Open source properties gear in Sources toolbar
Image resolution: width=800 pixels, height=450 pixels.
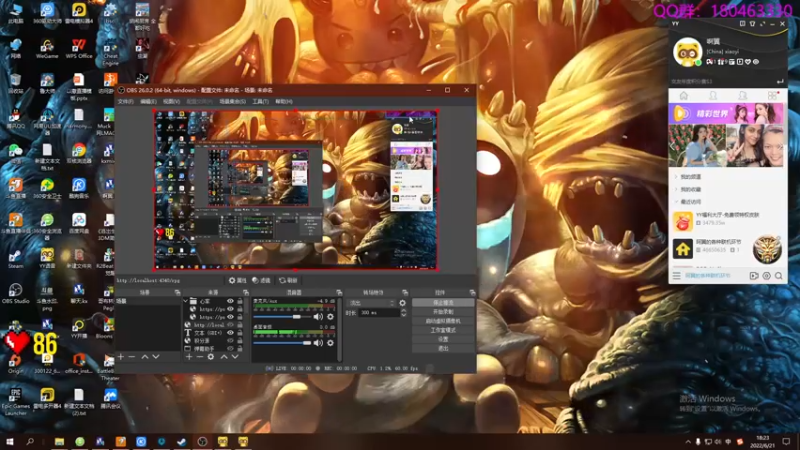(x=211, y=357)
